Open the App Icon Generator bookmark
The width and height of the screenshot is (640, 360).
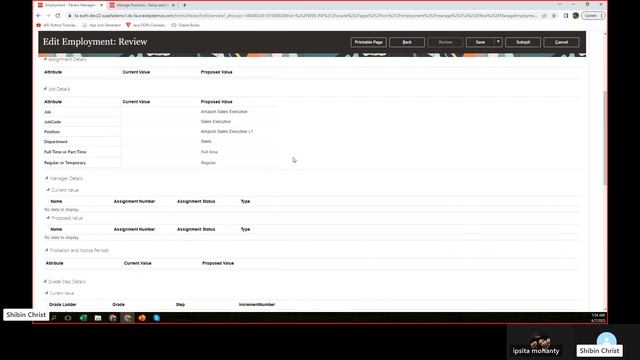point(102,25)
